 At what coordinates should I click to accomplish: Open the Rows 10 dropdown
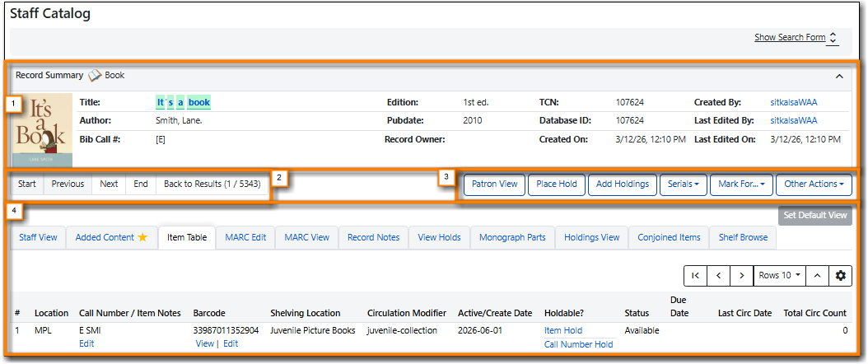point(780,276)
